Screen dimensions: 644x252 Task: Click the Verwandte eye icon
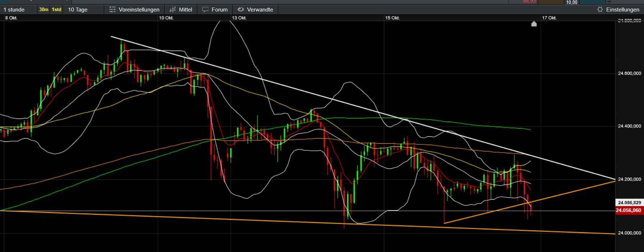point(241,10)
